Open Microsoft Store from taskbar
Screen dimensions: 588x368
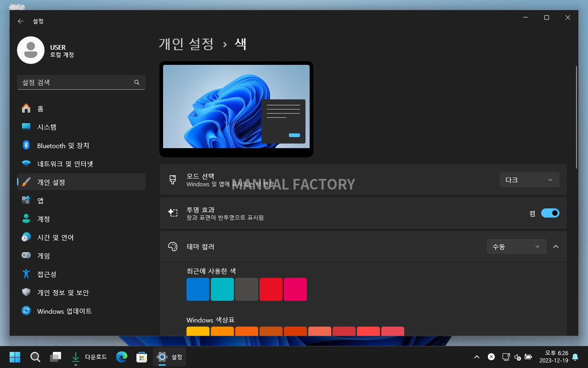click(141, 357)
